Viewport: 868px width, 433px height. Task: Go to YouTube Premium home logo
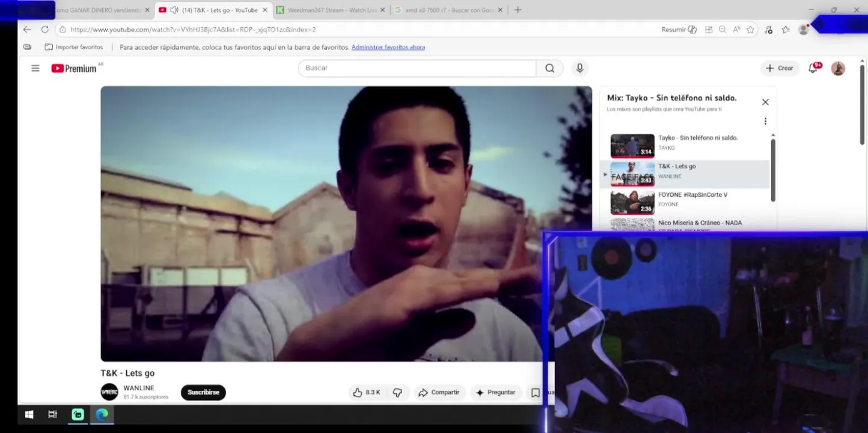(x=75, y=69)
